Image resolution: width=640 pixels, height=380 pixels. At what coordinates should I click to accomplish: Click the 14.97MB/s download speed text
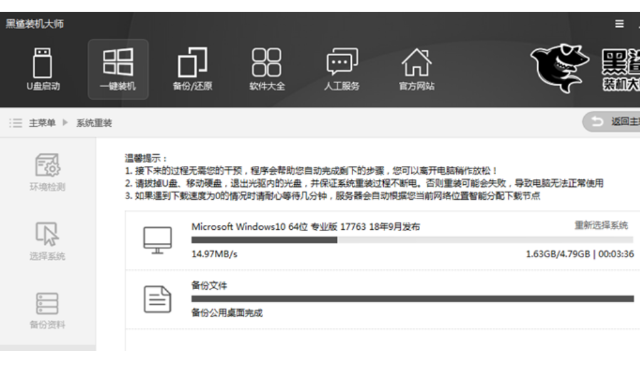[214, 254]
